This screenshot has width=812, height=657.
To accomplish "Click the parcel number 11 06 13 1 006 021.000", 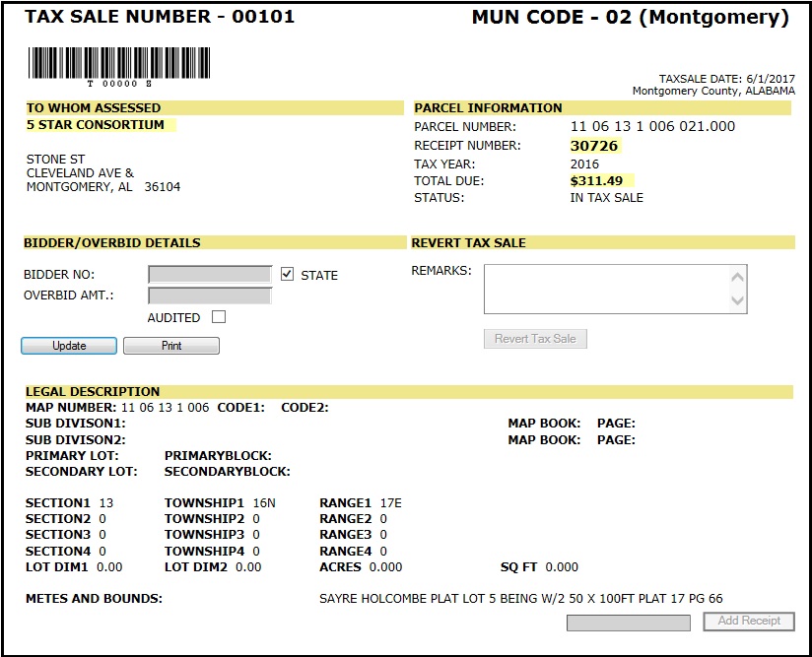I will (x=652, y=127).
